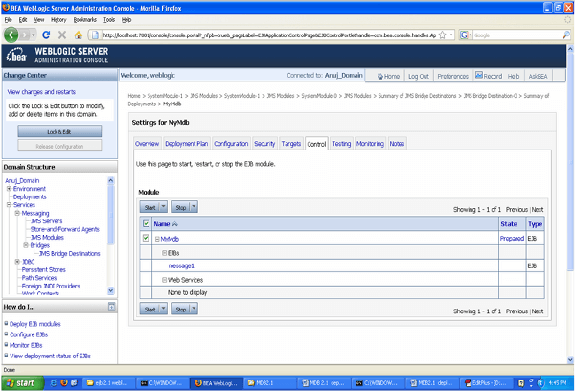This screenshot has width=575, height=392.
Task: Open the back history dropdown arrow
Action: (34, 35)
